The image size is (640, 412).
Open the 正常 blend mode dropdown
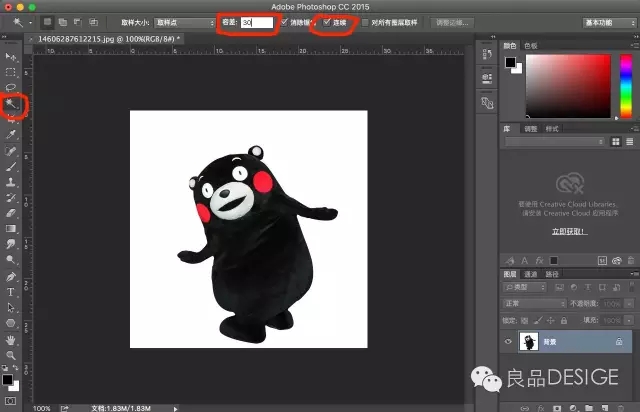point(533,303)
